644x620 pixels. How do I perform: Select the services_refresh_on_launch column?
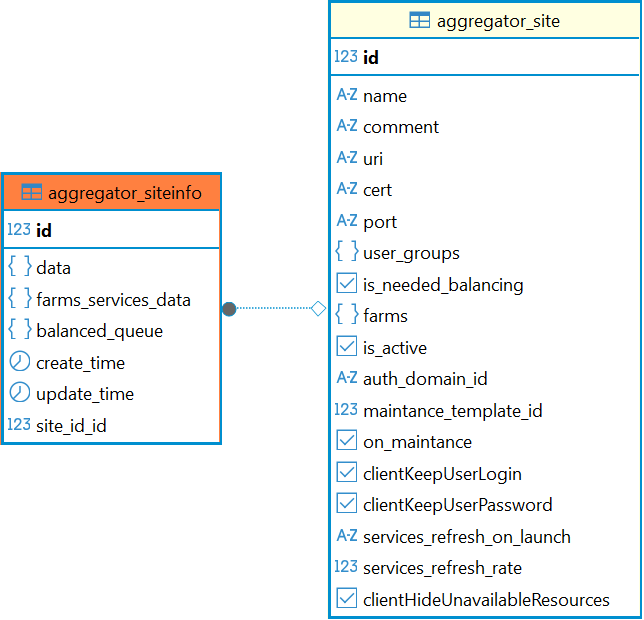coord(466,537)
